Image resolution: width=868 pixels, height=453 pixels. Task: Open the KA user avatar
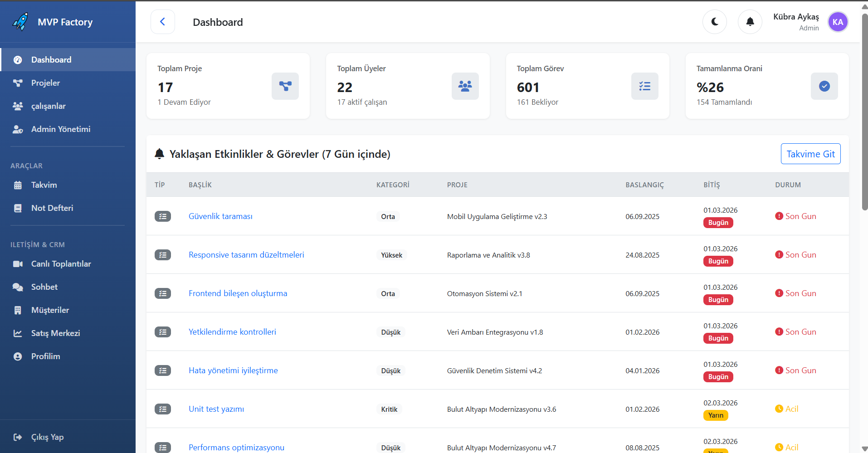[838, 22]
